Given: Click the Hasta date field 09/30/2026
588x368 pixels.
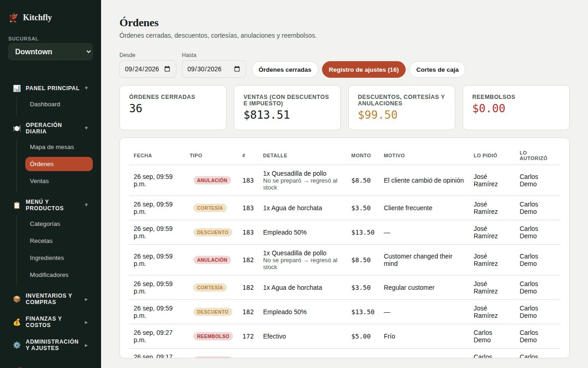Looking at the screenshot, I should coord(214,69).
